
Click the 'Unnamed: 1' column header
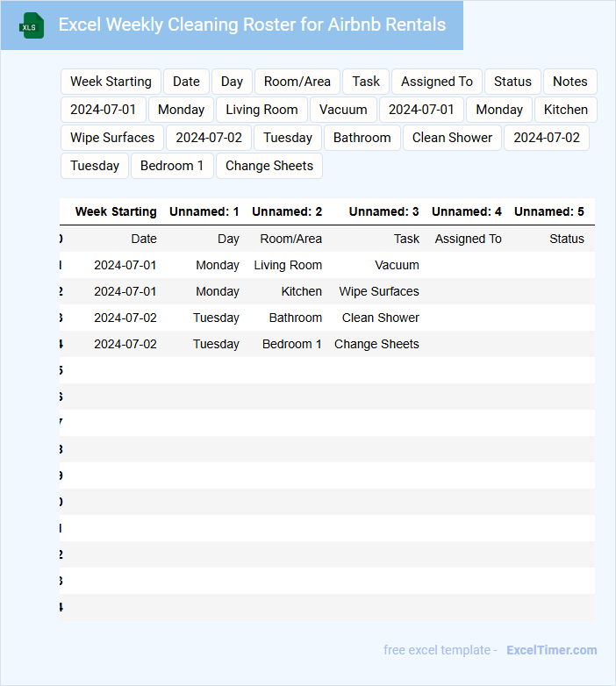pos(204,211)
